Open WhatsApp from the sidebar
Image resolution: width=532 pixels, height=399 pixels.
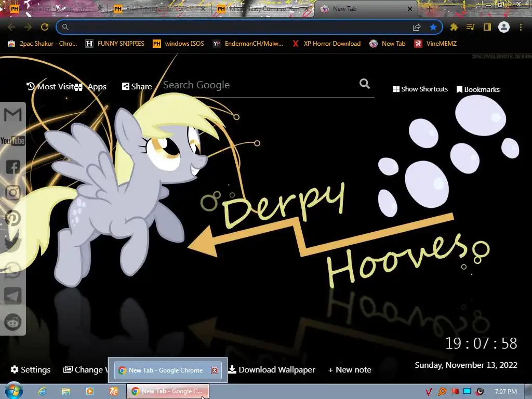(x=12, y=270)
